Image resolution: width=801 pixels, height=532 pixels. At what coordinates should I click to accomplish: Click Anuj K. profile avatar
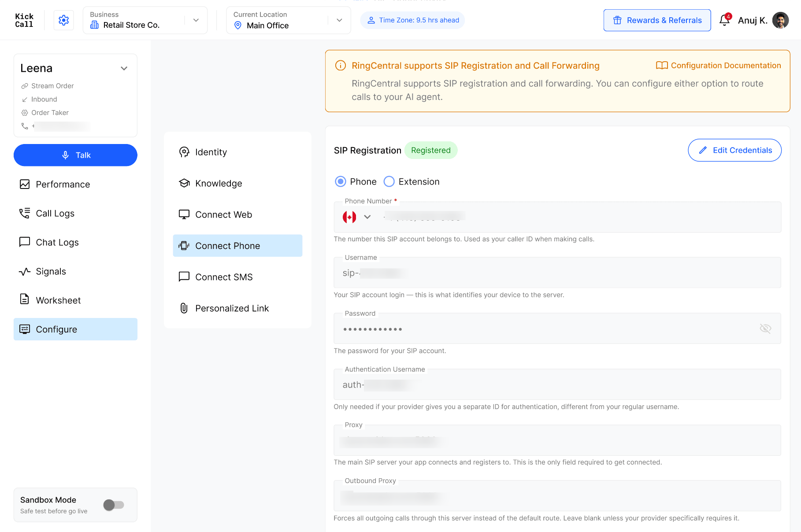click(x=780, y=20)
